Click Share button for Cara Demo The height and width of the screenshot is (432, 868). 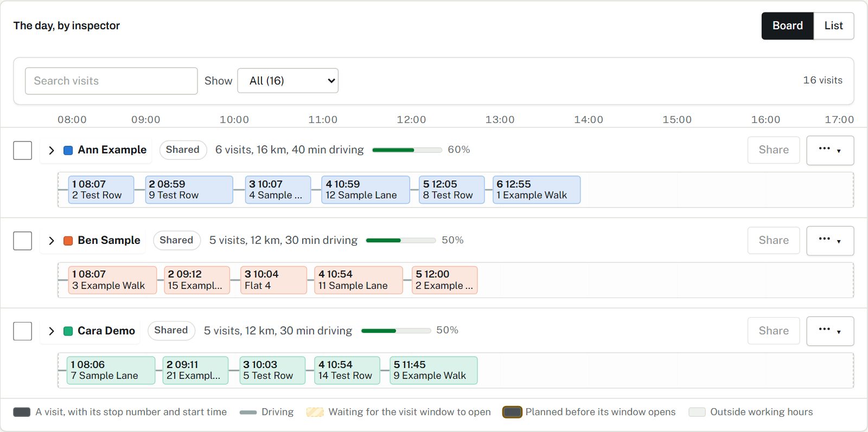774,331
